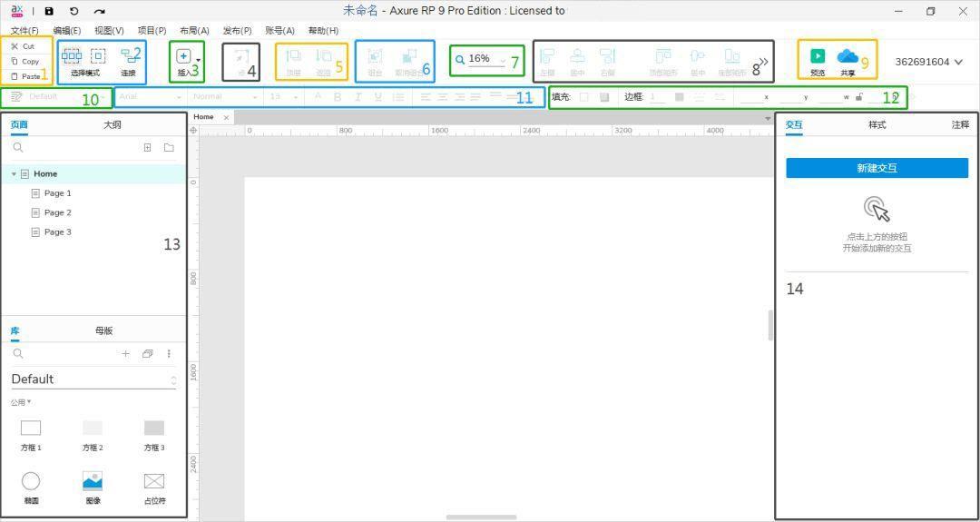Click the 取消组合 ungroup icon
Viewport: 980px width, 522px height.
coord(409,56)
